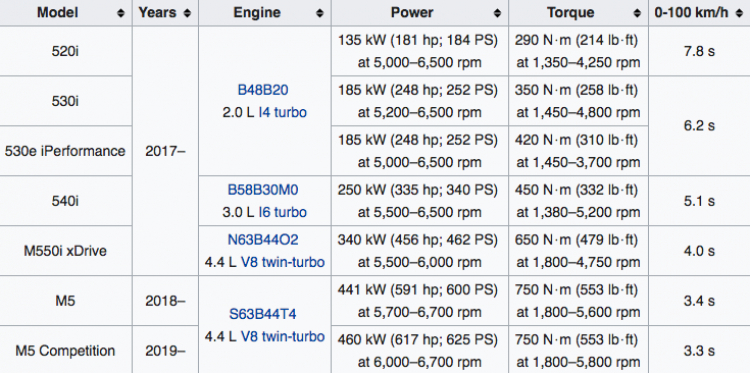Sort table by Model column arrows

[121, 13]
